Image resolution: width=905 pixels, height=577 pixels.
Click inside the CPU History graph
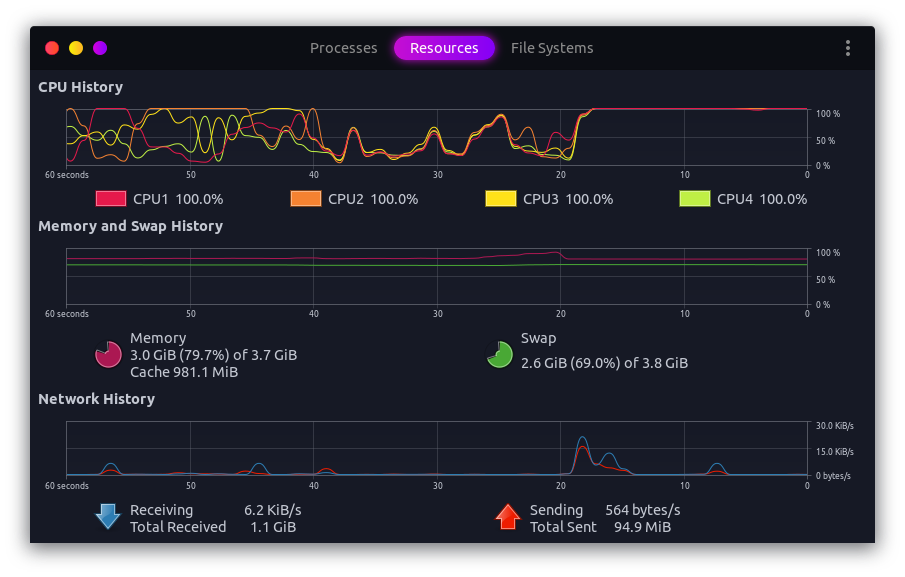click(x=437, y=137)
